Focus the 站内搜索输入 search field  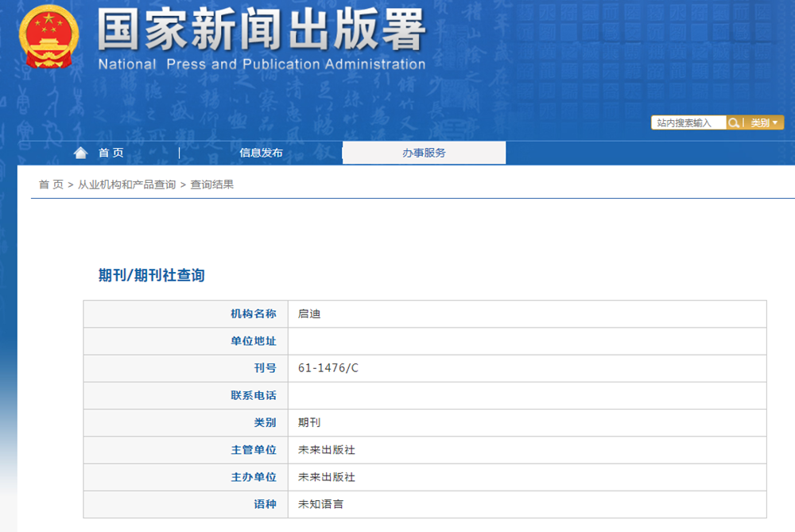click(x=688, y=122)
